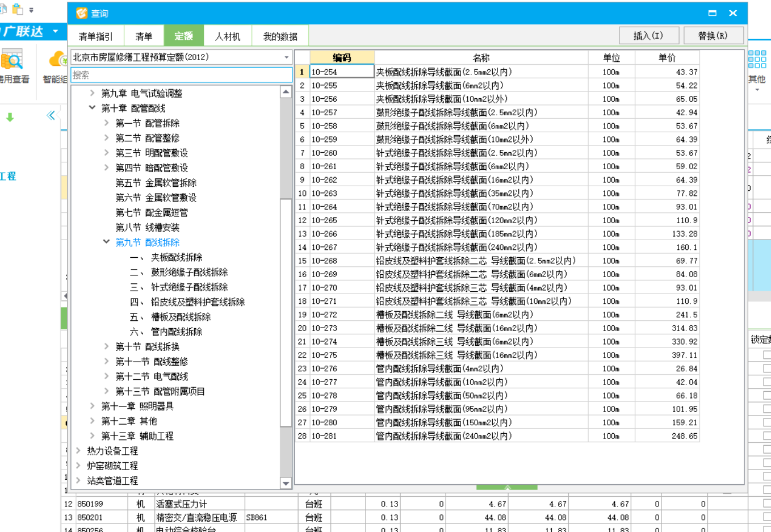Viewport: 771px width, 532px height.
Task: Click the 编码 column header
Action: [x=342, y=57]
